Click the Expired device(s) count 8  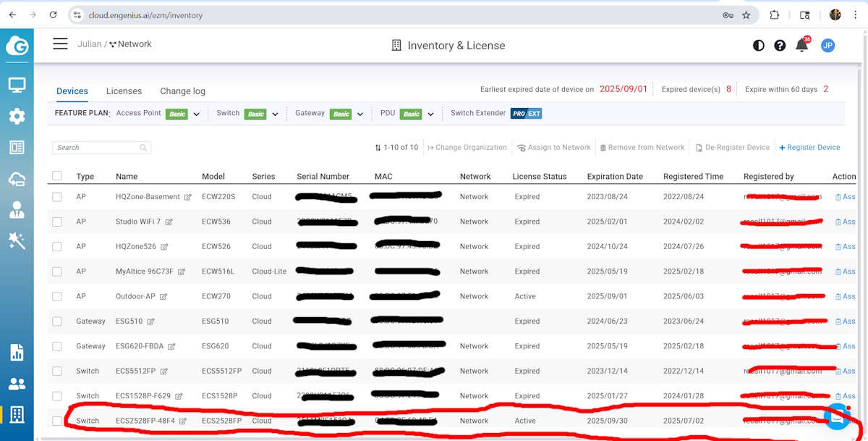728,89
